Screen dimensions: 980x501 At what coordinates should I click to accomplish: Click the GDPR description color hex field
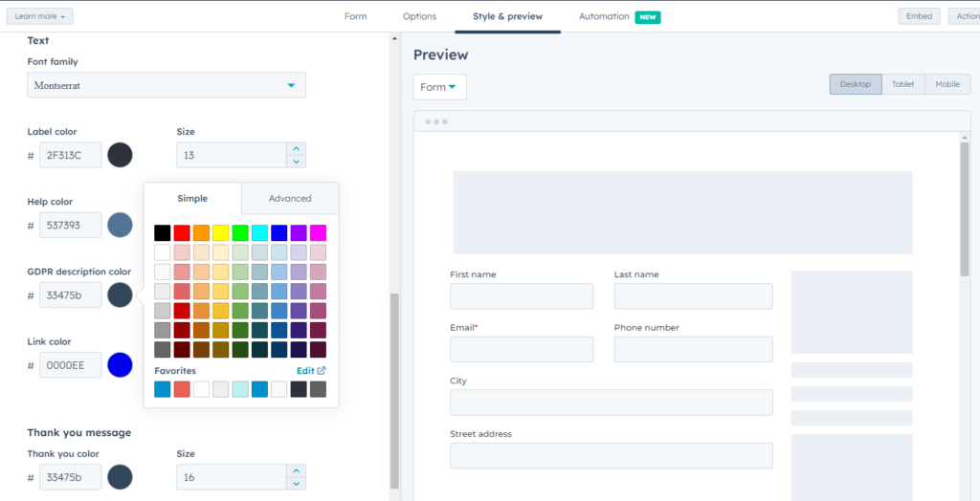point(71,294)
